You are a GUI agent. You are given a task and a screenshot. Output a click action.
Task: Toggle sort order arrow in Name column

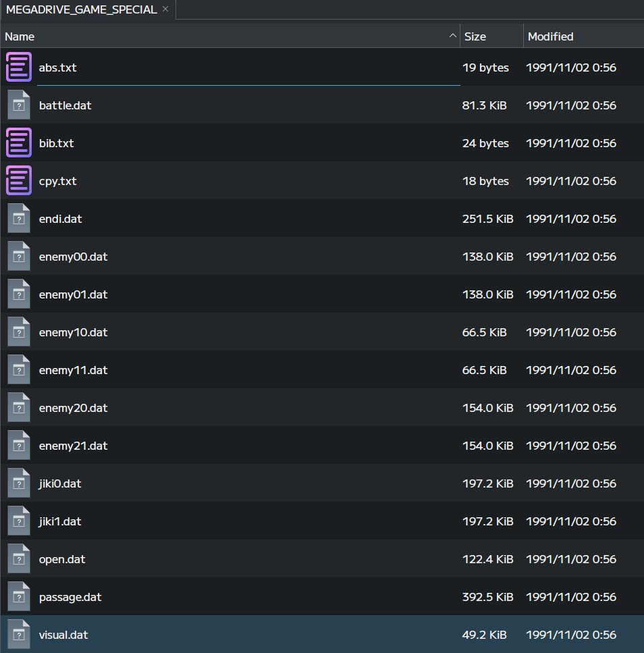452,36
